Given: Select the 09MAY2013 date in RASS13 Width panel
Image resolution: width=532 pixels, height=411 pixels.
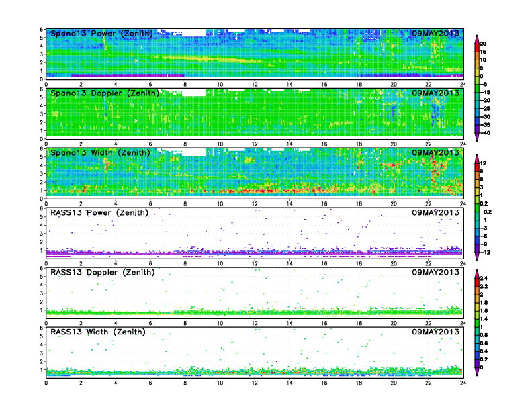Looking at the screenshot, I should pos(436,332).
